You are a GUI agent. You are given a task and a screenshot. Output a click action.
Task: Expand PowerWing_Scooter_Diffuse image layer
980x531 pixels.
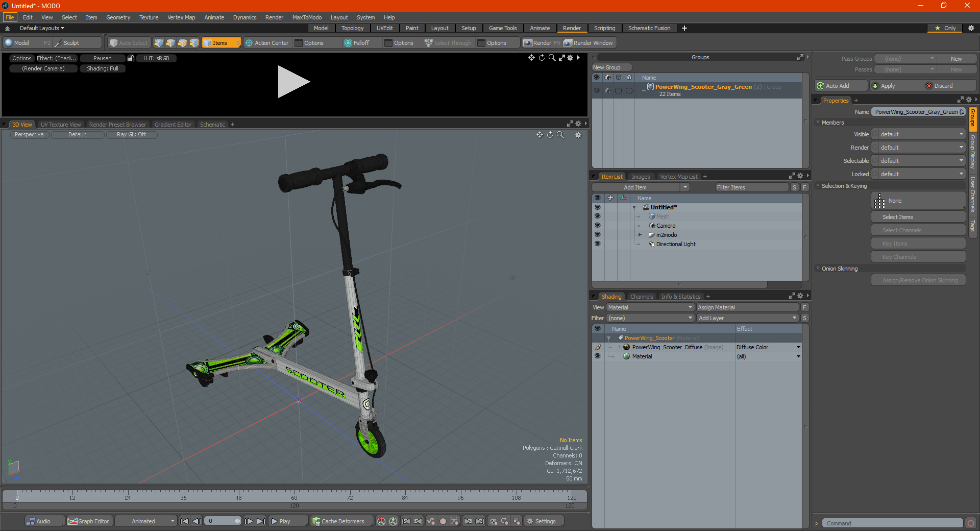click(620, 347)
